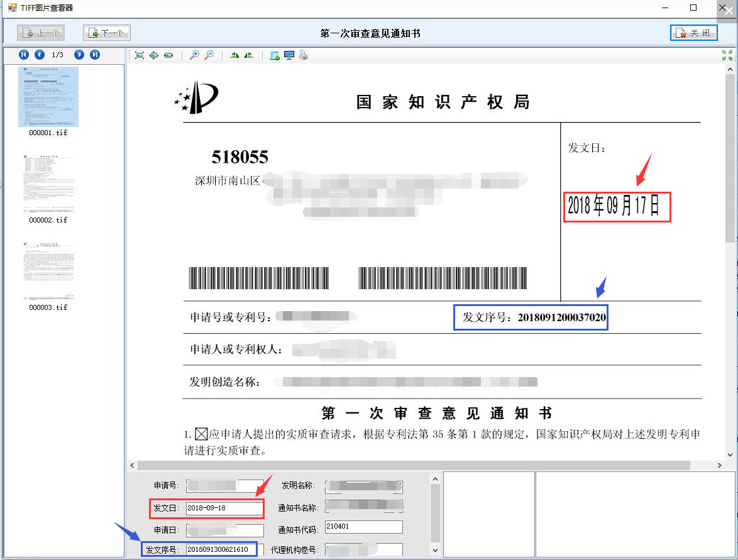Click the monitor display icon

(x=289, y=55)
